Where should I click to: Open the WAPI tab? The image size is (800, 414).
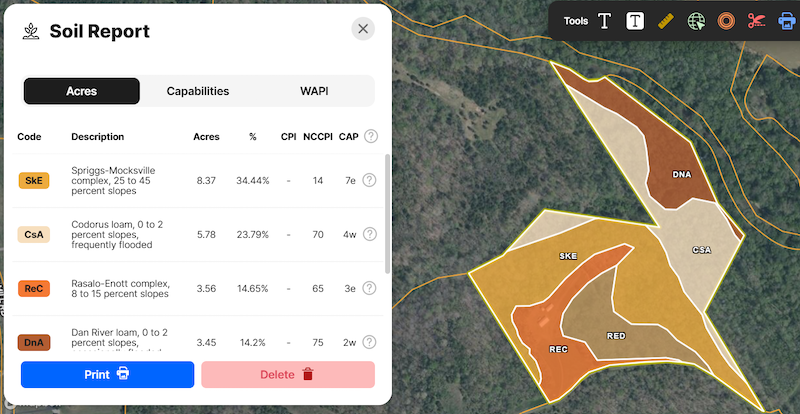(x=314, y=91)
